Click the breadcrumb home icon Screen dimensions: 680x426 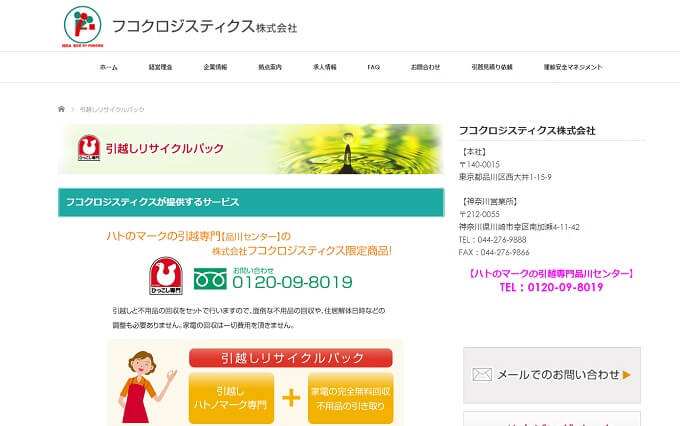click(x=61, y=109)
